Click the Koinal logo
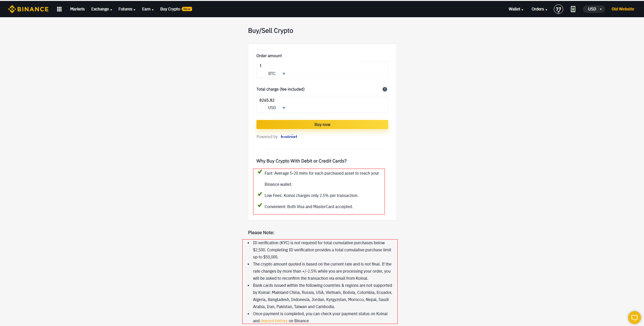 pos(289,136)
